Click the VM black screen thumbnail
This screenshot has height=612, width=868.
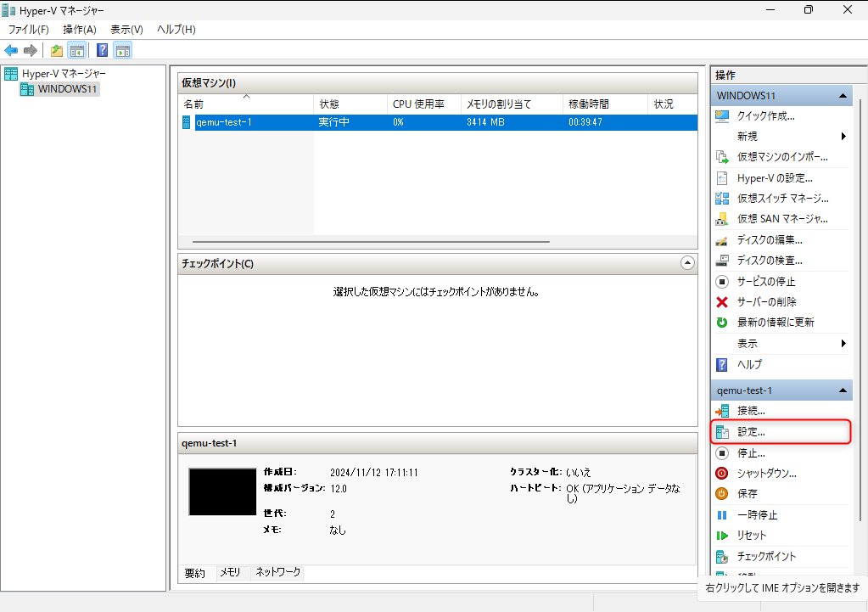(222, 491)
